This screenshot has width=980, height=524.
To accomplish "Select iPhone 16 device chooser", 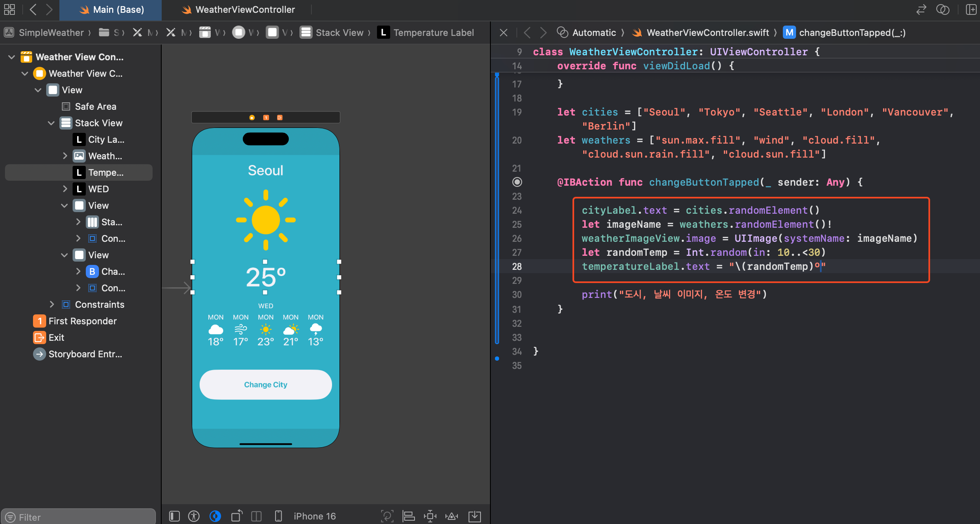I will click(x=314, y=516).
